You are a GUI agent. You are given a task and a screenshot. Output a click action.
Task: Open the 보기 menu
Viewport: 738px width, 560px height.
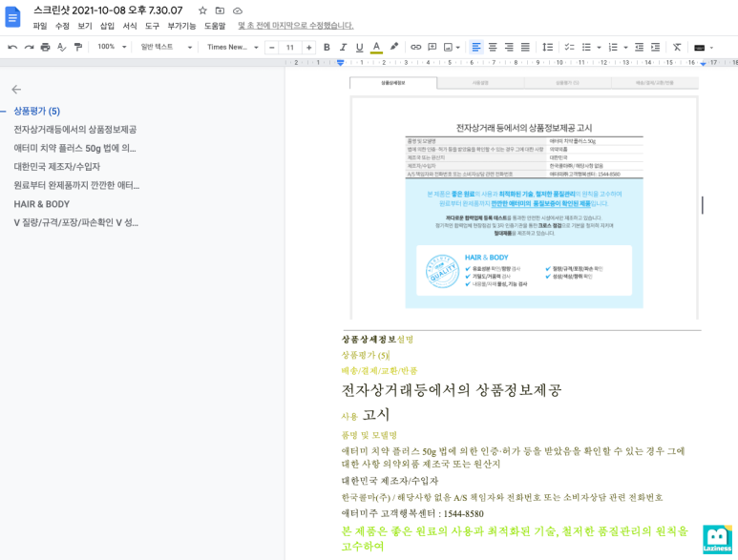(x=85, y=26)
